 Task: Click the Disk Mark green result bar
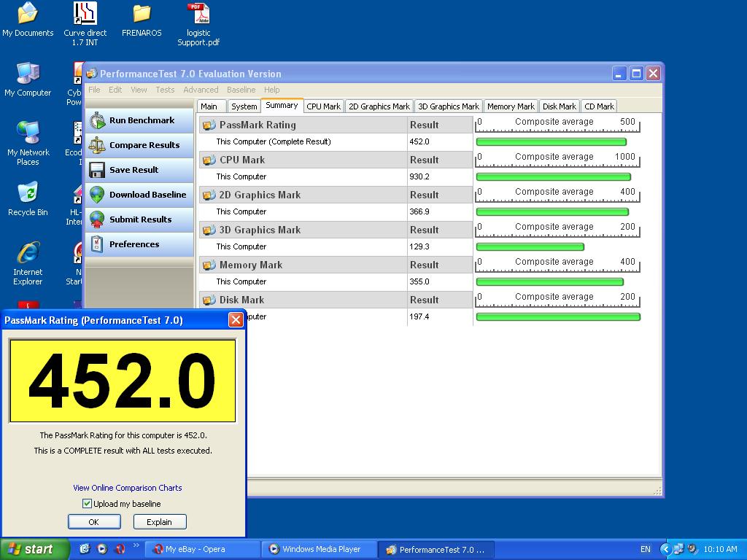tap(558, 317)
